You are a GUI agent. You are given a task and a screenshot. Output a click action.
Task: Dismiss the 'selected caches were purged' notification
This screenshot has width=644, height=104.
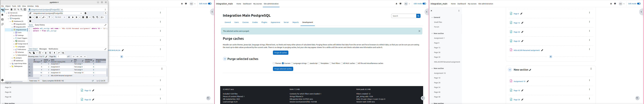419,31
